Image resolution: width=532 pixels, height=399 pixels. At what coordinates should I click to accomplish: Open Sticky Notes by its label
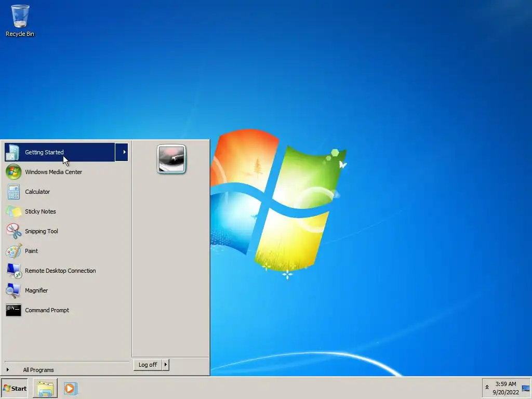click(x=41, y=211)
